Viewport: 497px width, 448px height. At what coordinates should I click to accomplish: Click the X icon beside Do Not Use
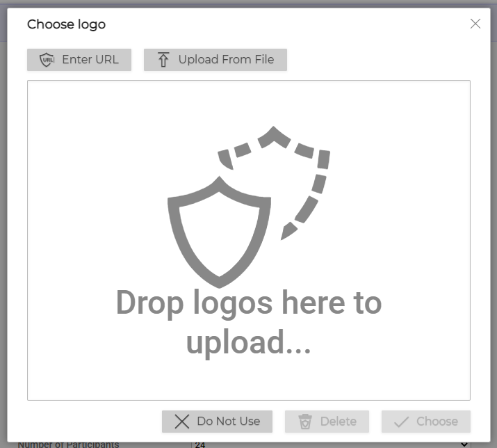(x=182, y=422)
